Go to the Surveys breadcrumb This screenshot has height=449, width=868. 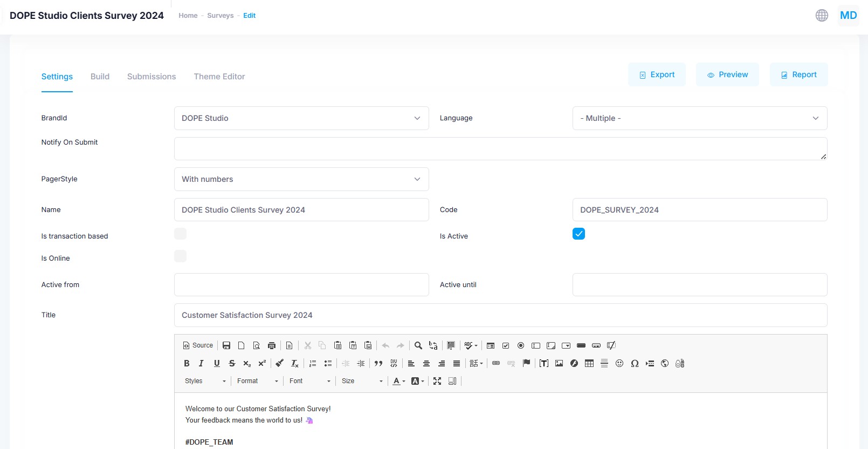221,16
